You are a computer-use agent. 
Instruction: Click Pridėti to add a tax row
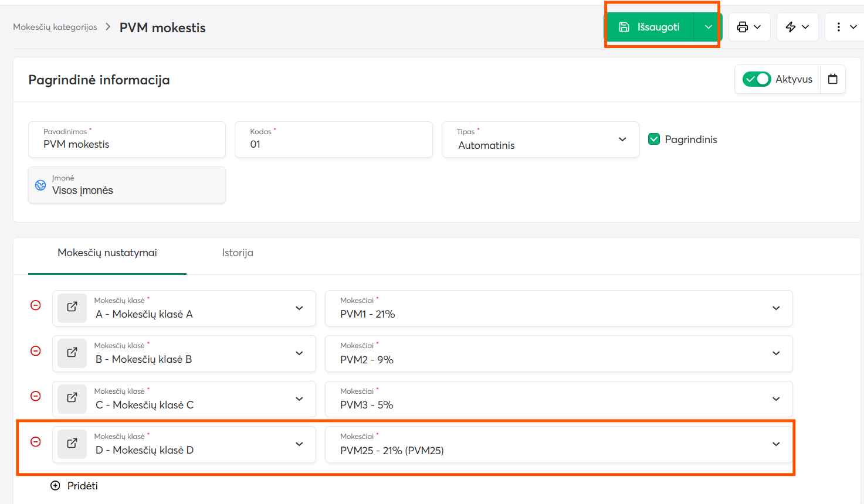point(74,486)
